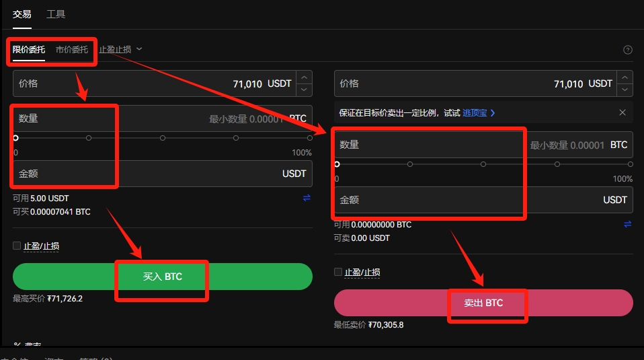Click the 最低卖价 70,305.8 text
Viewport: 644px width, 360px height.
click(x=369, y=325)
